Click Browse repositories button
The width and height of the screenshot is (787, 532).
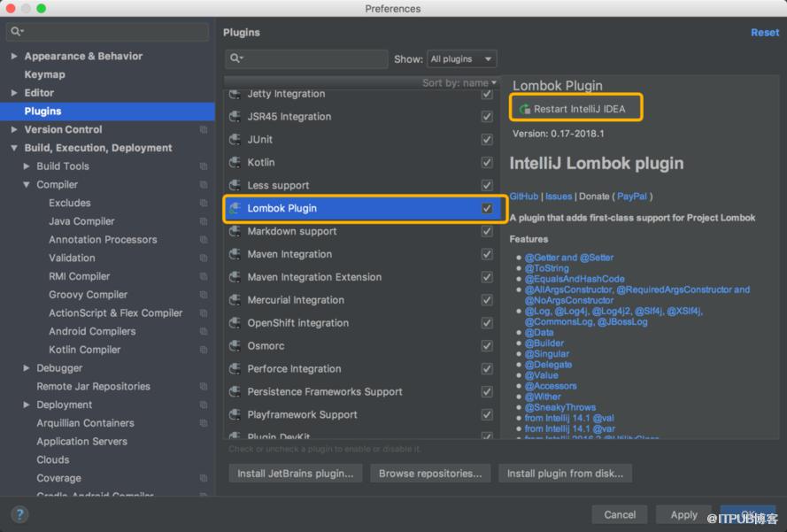click(430, 474)
